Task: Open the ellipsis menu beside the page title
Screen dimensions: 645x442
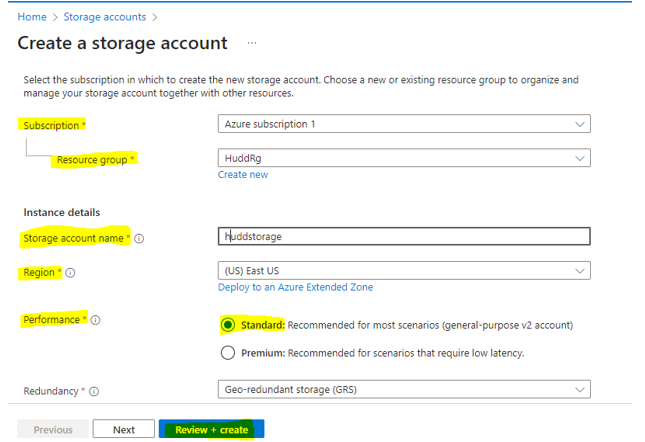Action: coord(252,44)
